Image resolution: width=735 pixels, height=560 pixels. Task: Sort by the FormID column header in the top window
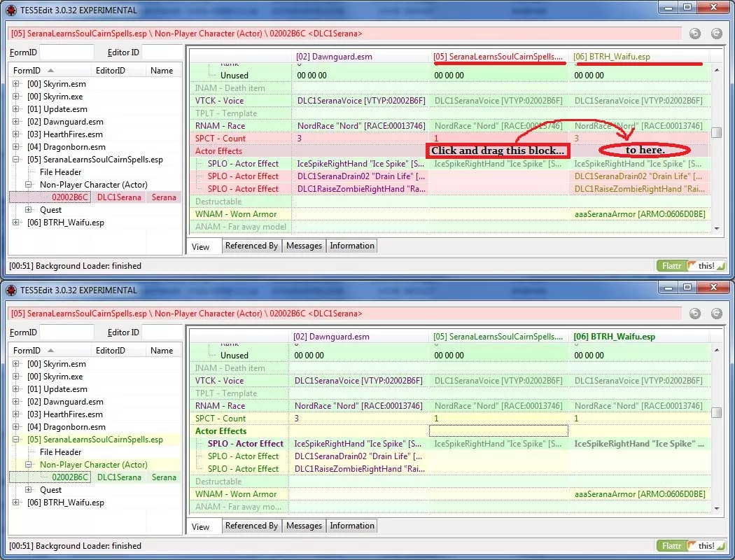pyautogui.click(x=50, y=70)
